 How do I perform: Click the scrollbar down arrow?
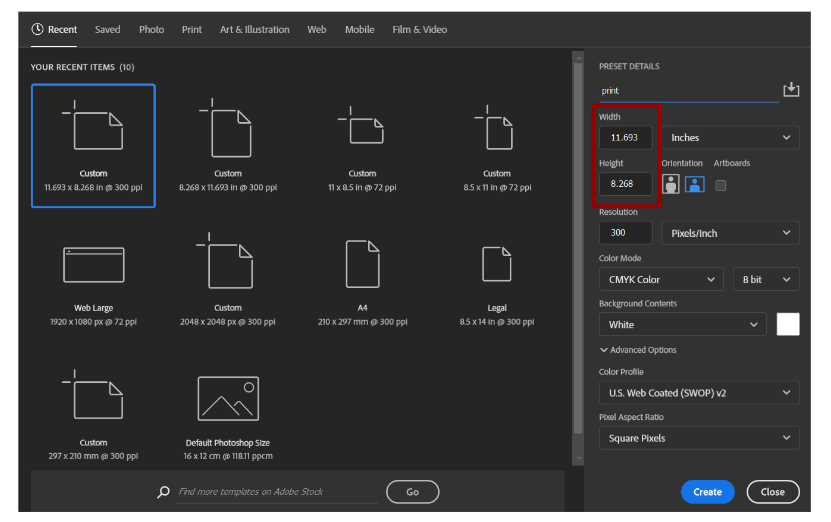578,457
